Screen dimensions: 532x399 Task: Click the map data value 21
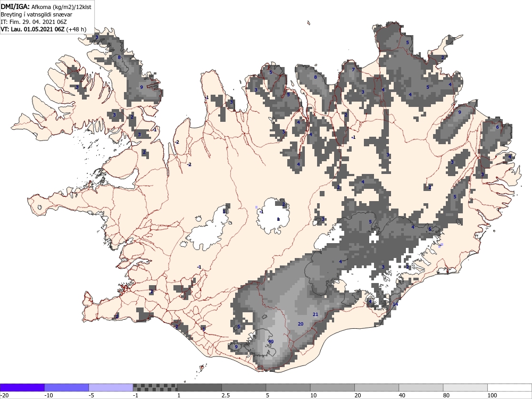(x=315, y=314)
